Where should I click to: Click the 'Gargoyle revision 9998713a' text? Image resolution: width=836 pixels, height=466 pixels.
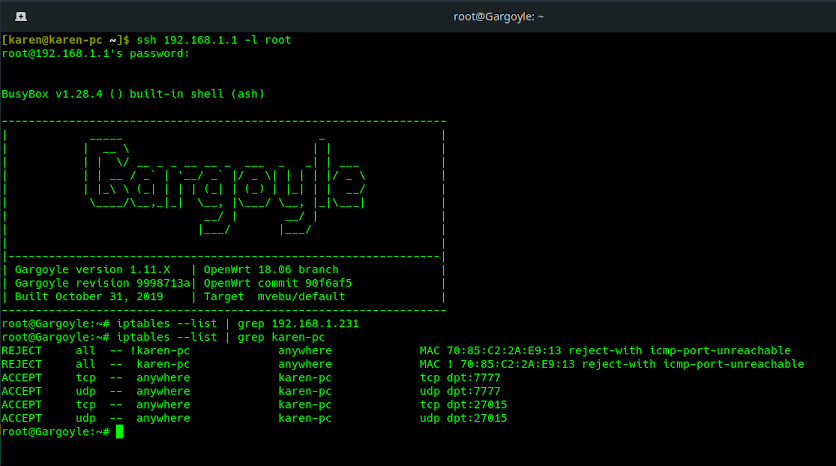pyautogui.click(x=102, y=283)
